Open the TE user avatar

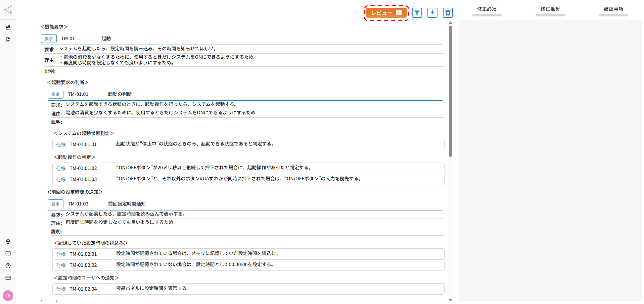(x=8, y=296)
